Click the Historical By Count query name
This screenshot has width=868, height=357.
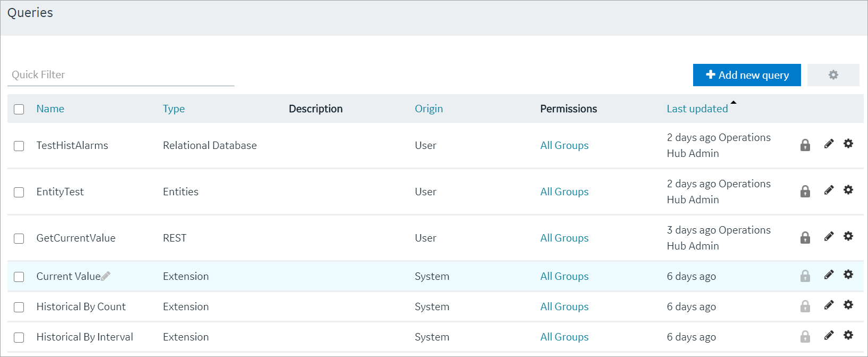[x=81, y=306]
